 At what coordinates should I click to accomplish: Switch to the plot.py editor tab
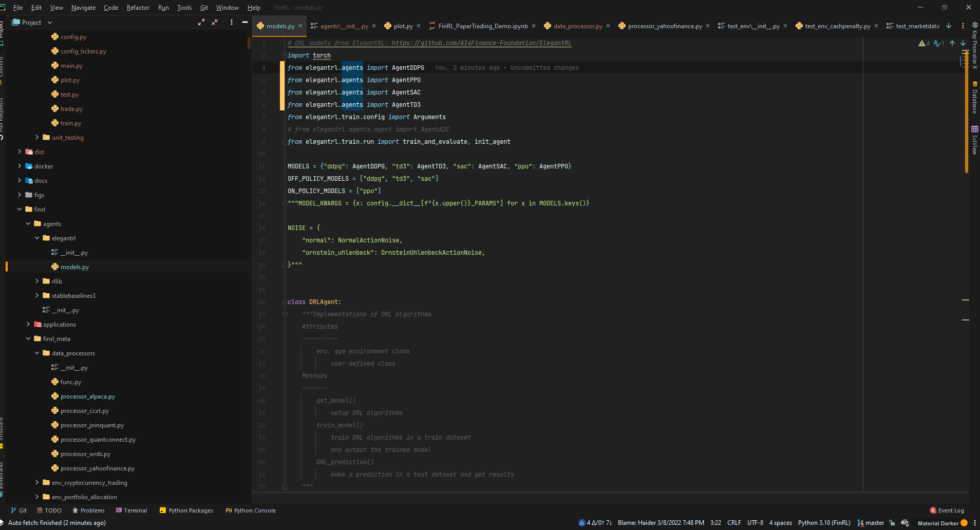[x=402, y=26]
